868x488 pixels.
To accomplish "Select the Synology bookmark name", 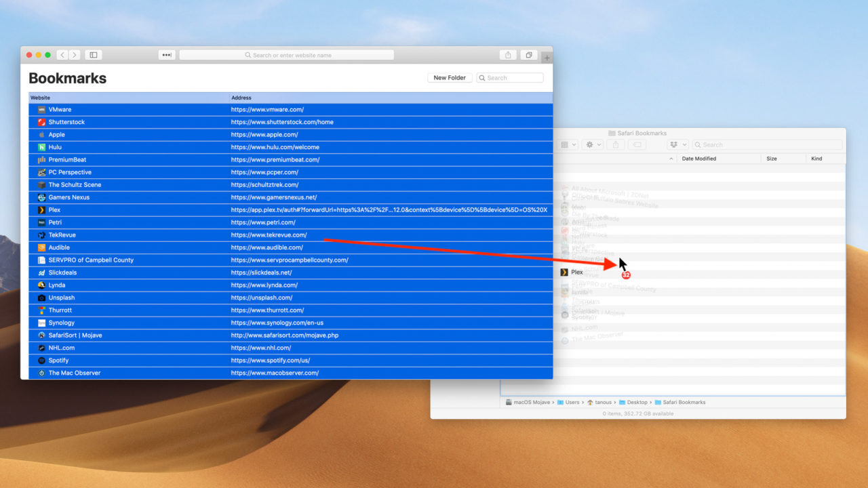I will coord(62,323).
